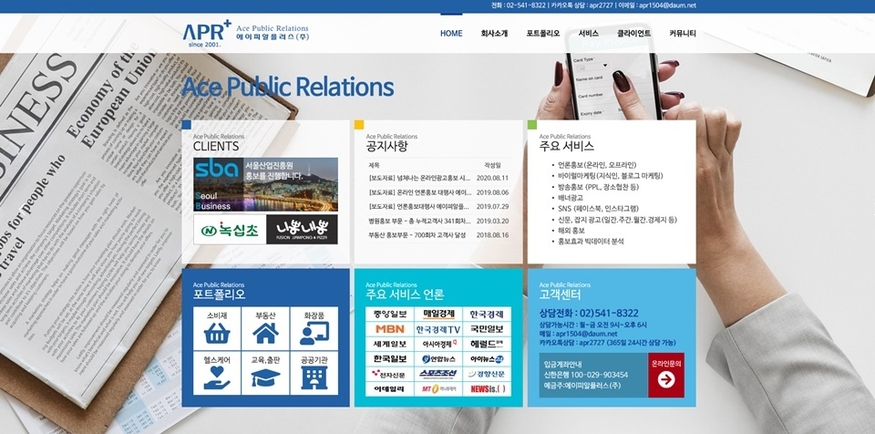Click the 연합뉴스 media logo
The width and height of the screenshot is (875, 434).
[439, 359]
